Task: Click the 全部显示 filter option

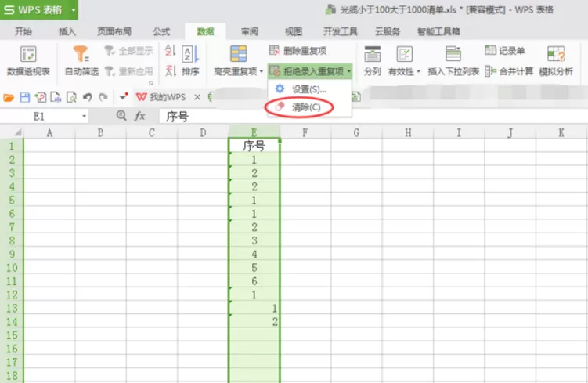Action: coord(129,51)
